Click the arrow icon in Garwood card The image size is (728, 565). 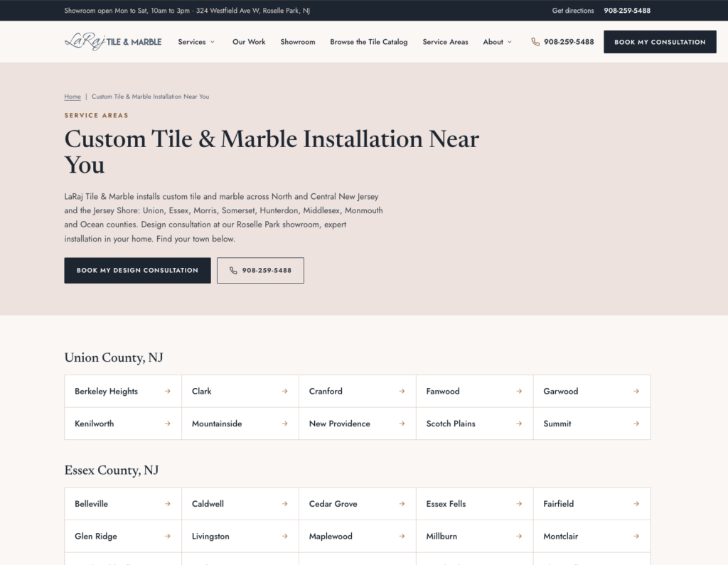pyautogui.click(x=636, y=392)
